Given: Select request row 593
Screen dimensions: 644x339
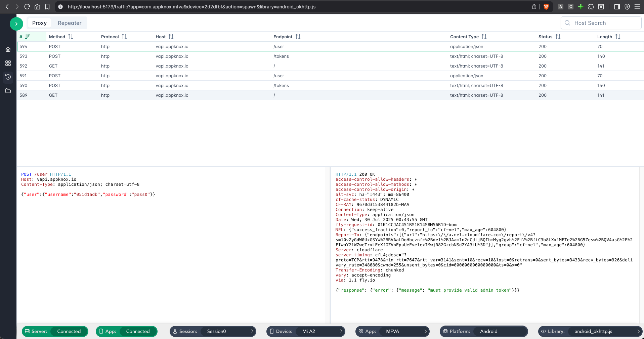Looking at the screenshot, I should pyautogui.click(x=330, y=56).
